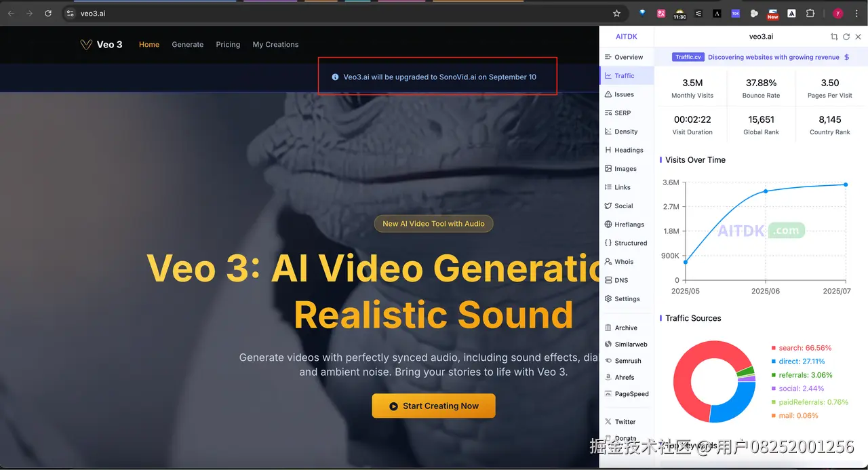Image resolution: width=868 pixels, height=470 pixels.
Task: Bookmark this page with the star icon
Action: click(616, 14)
